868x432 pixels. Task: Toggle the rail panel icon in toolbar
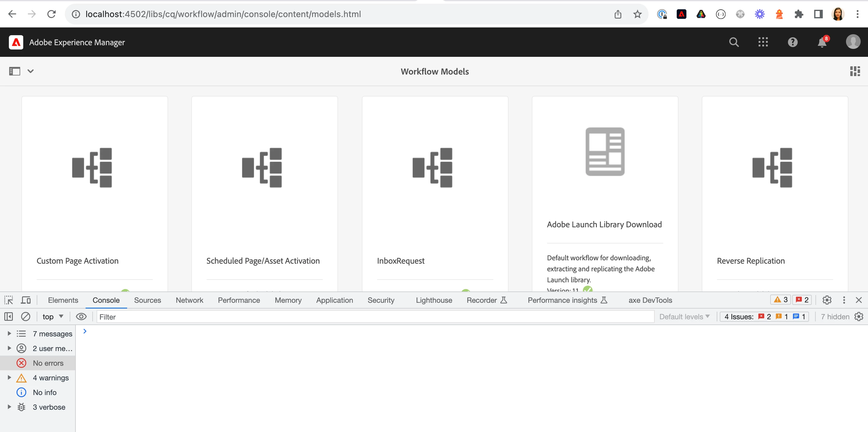14,71
